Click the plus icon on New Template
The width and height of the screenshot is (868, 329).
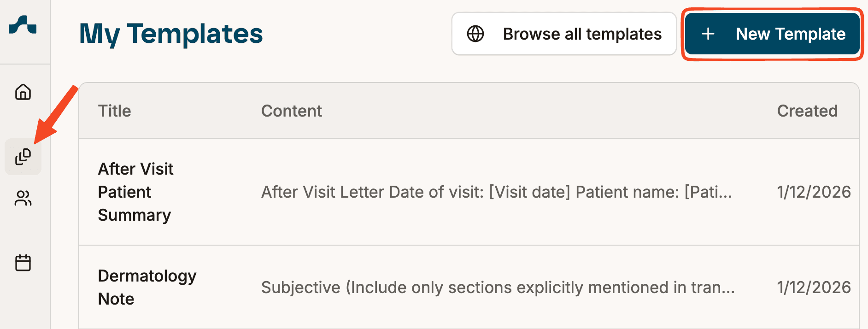point(708,34)
